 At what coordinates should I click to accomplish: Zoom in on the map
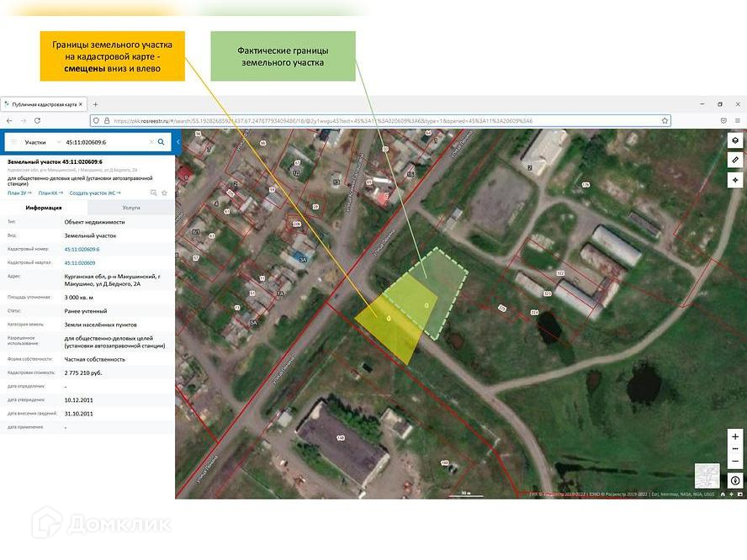(735, 437)
